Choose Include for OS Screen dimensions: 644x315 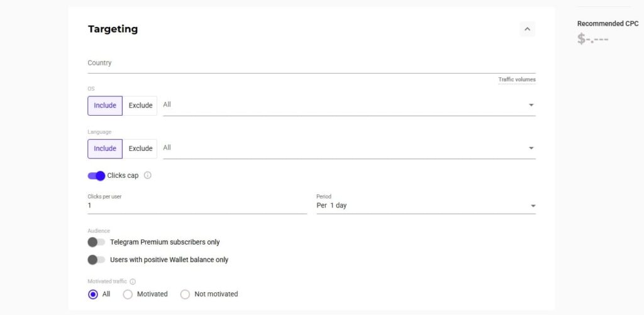coord(105,106)
